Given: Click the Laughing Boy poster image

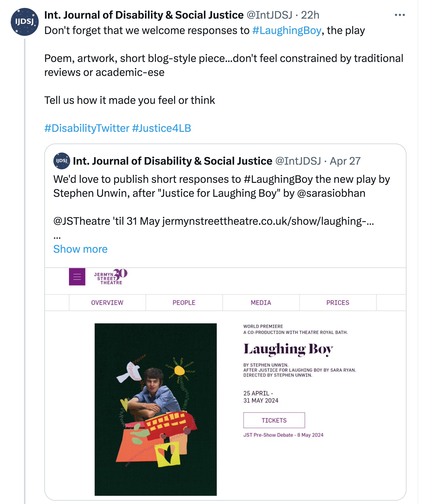Looking at the screenshot, I should click(156, 409).
